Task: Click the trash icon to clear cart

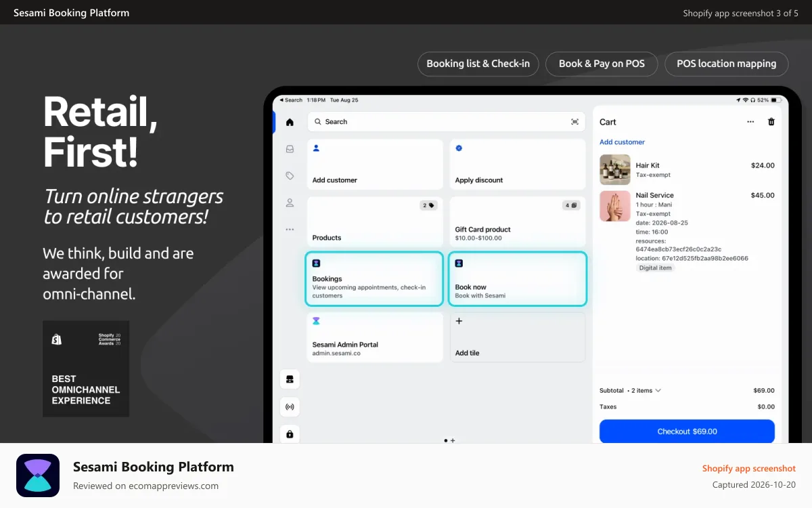Action: (x=771, y=122)
